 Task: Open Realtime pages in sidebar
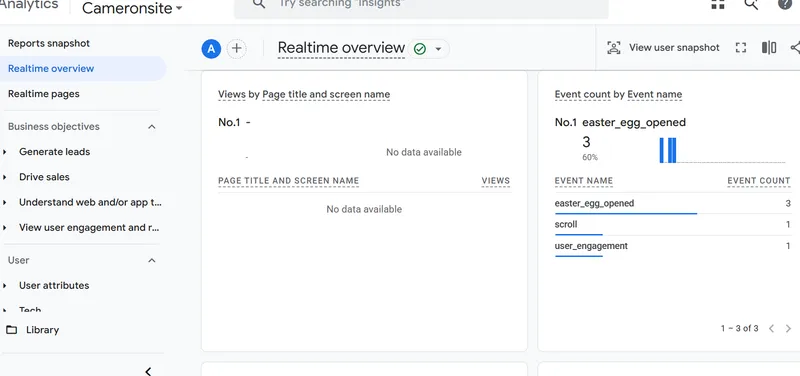pos(44,94)
